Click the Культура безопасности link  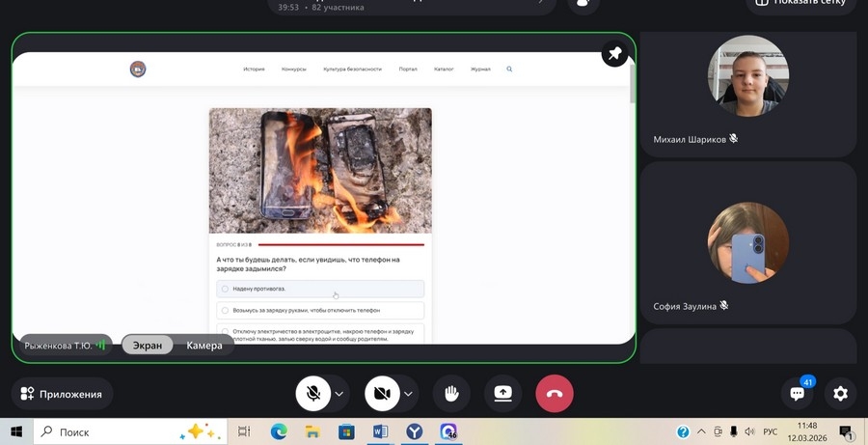[352, 70]
